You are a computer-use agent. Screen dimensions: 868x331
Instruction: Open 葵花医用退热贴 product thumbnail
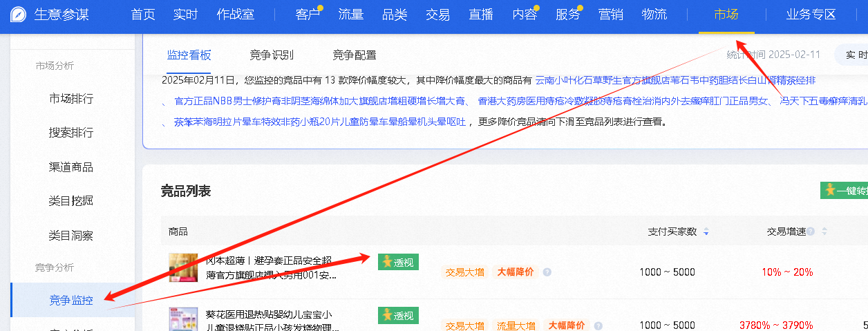[183, 319]
